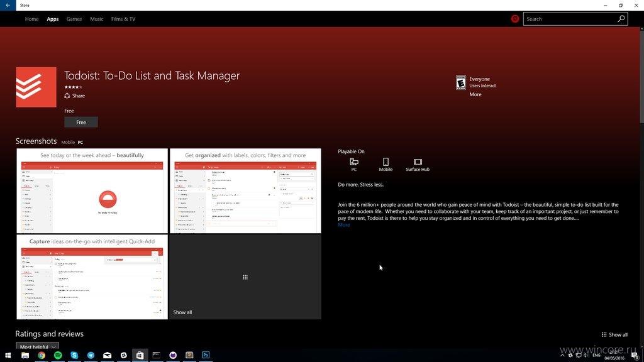The width and height of the screenshot is (644, 362).
Task: Click Show all in the screenshots grid
Action: [x=245, y=277]
